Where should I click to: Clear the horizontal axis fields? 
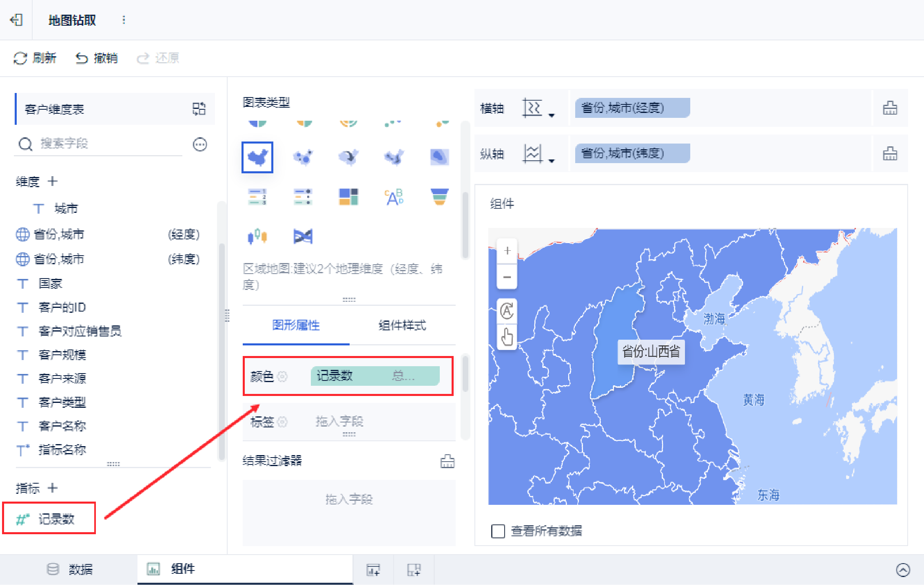[890, 108]
